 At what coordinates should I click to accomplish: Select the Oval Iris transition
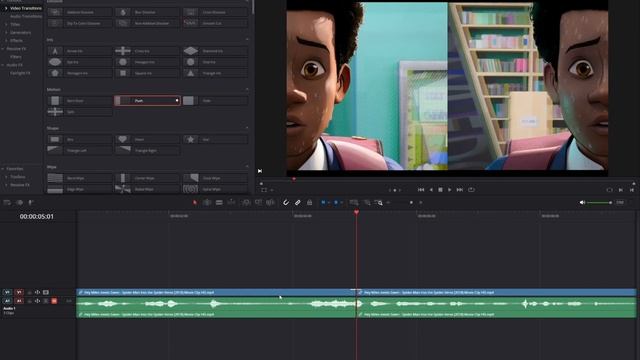click(215, 62)
